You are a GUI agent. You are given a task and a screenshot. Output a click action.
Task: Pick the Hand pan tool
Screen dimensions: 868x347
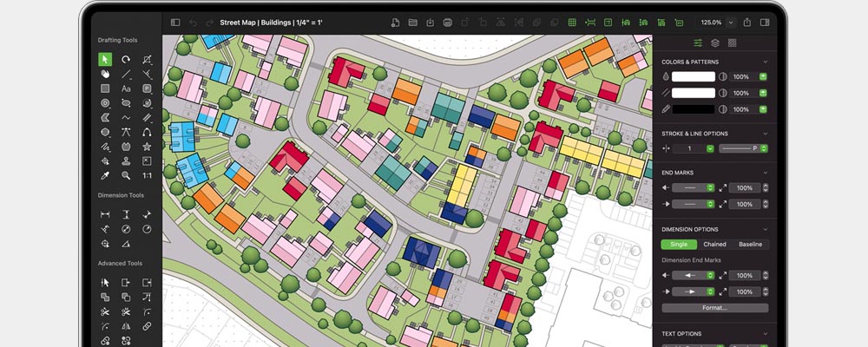tap(105, 74)
